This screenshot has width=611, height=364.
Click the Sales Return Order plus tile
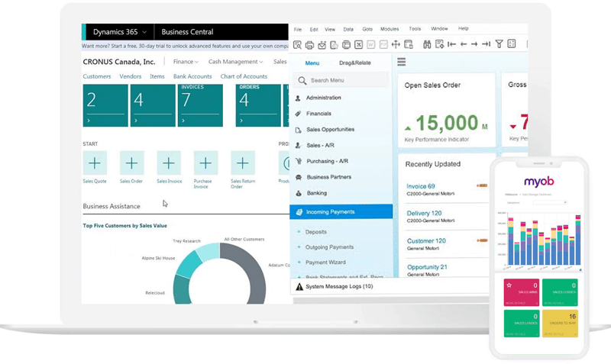243,163
